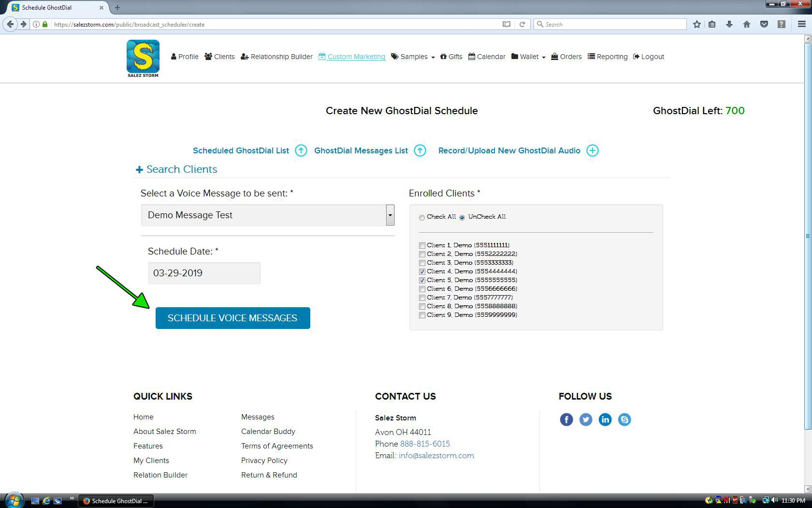Click the Scheduled GhostDial List arrow icon

[301, 150]
